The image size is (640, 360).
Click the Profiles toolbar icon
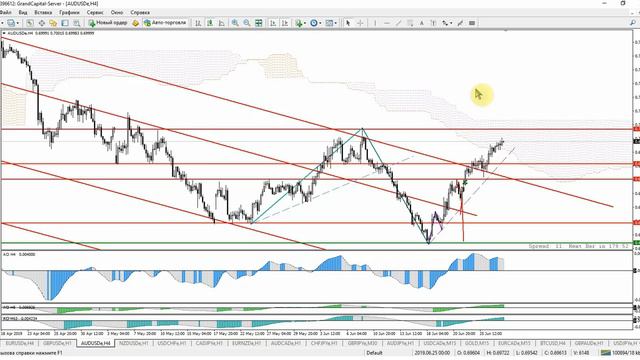click(11, 23)
